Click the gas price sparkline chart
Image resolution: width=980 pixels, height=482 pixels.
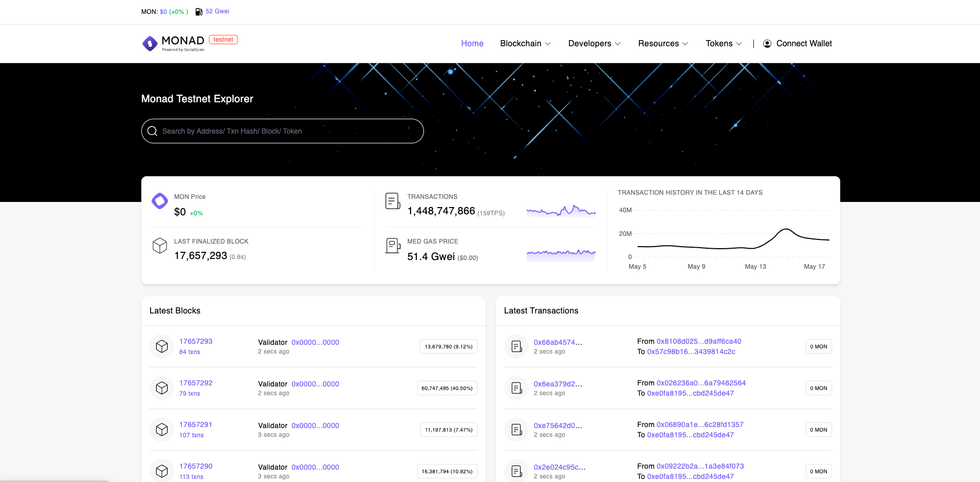561,255
